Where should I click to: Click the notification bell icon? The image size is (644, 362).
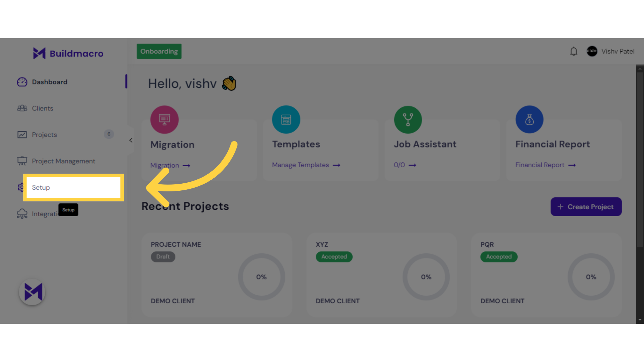click(x=574, y=51)
